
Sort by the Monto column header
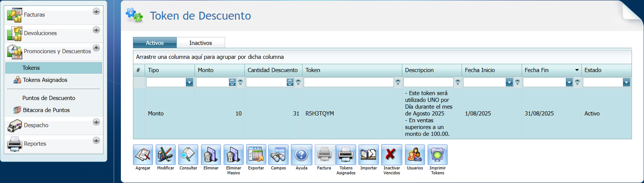coord(220,70)
